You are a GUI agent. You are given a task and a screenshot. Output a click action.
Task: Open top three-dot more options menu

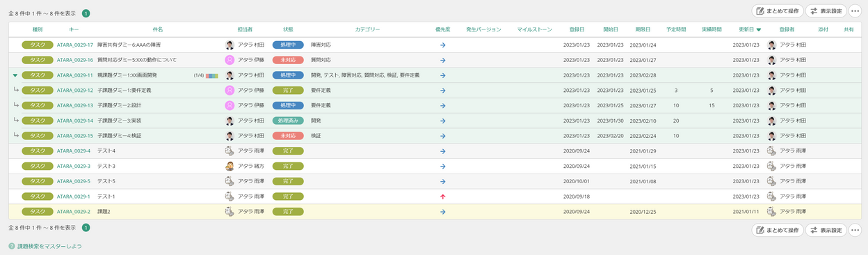point(855,11)
